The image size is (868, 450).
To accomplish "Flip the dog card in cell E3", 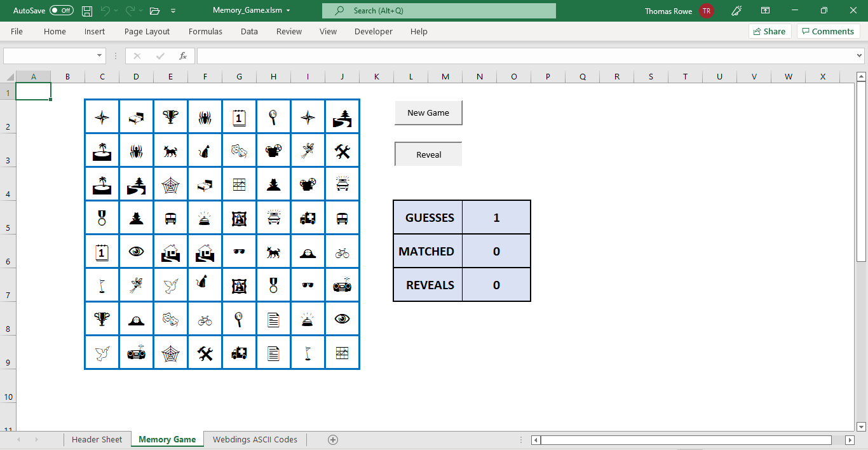I will coord(171,151).
